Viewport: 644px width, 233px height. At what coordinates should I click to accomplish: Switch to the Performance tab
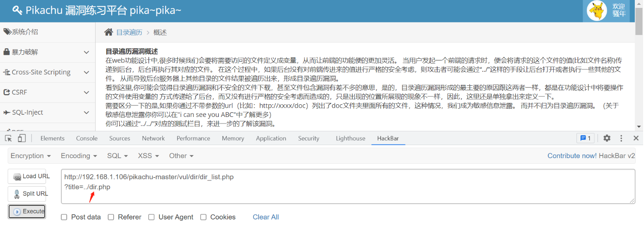click(193, 138)
